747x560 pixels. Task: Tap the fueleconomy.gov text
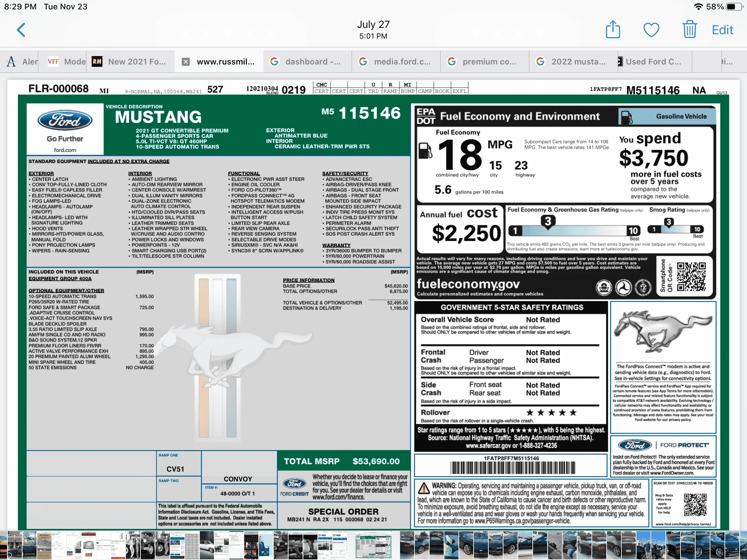468,284
